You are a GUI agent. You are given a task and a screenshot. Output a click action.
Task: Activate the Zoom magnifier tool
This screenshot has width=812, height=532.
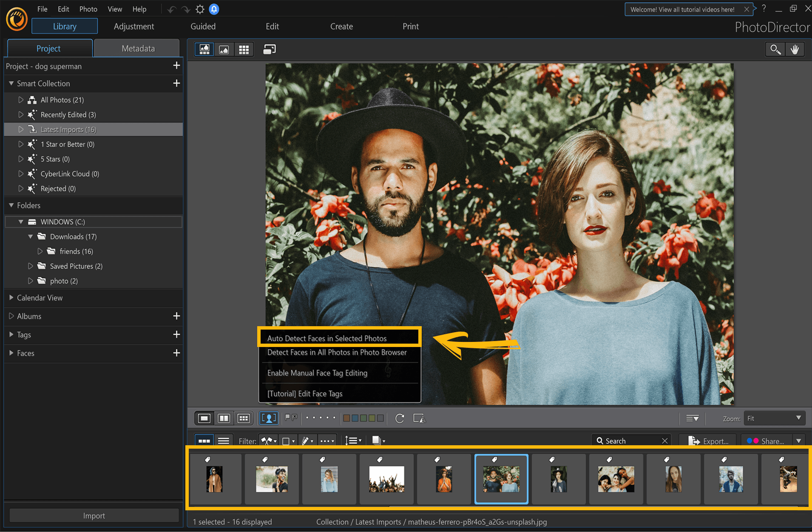[775, 49]
